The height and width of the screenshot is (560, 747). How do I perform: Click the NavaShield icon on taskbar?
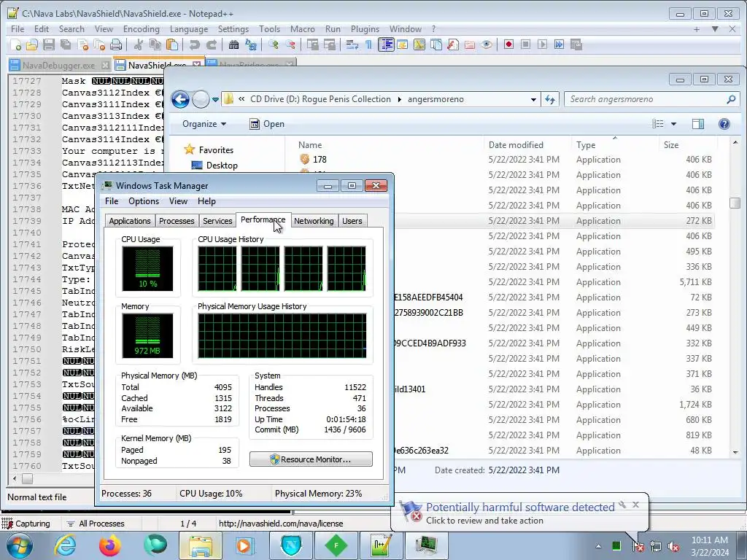(291, 545)
